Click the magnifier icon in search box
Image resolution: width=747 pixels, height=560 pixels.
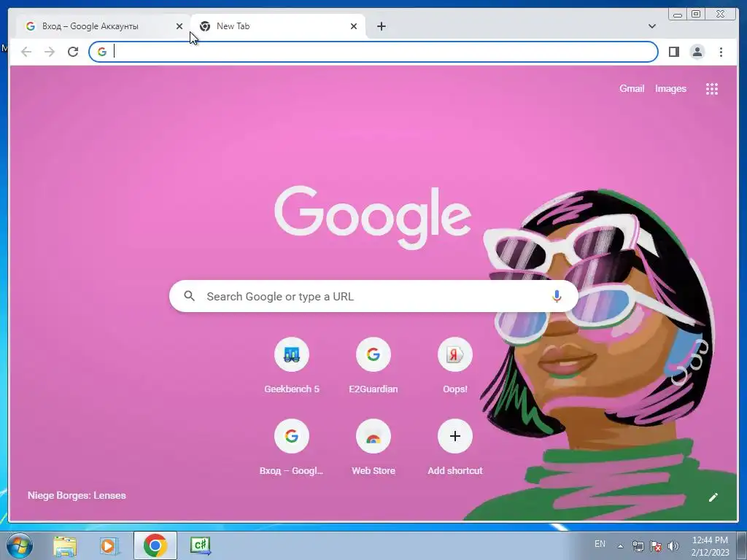coord(189,296)
